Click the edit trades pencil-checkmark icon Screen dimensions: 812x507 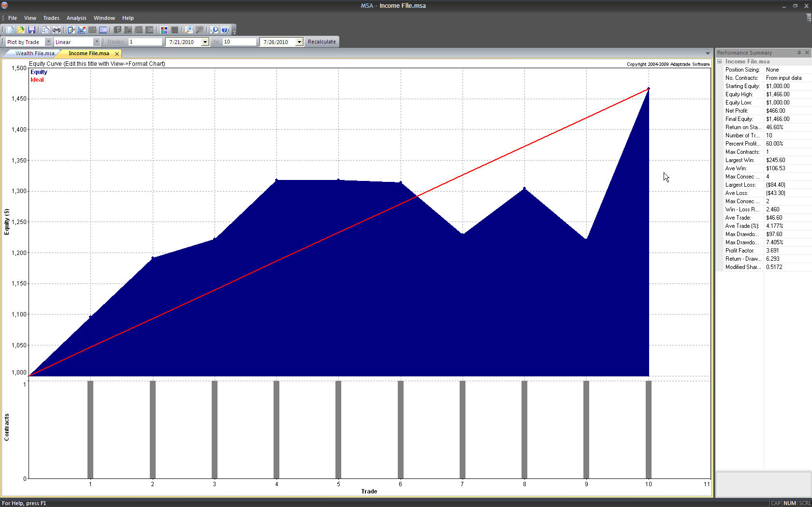(71, 30)
